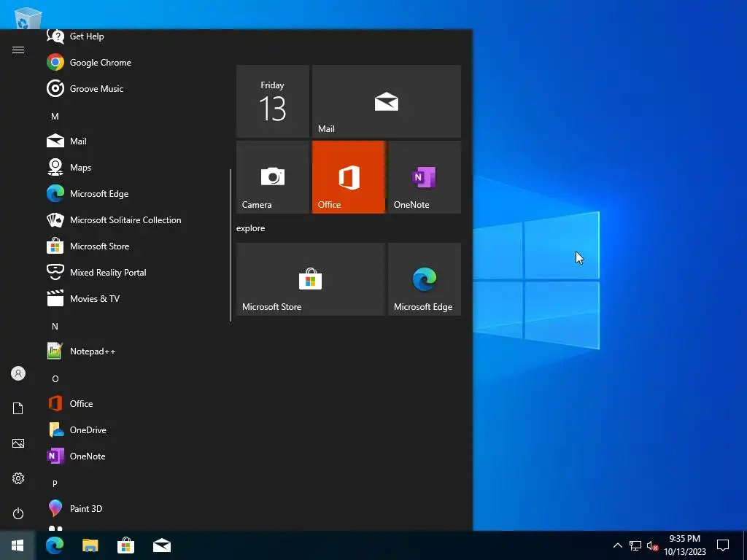Screen dimensions: 747x560
Task: Open the Power options button
Action: [x=18, y=513]
